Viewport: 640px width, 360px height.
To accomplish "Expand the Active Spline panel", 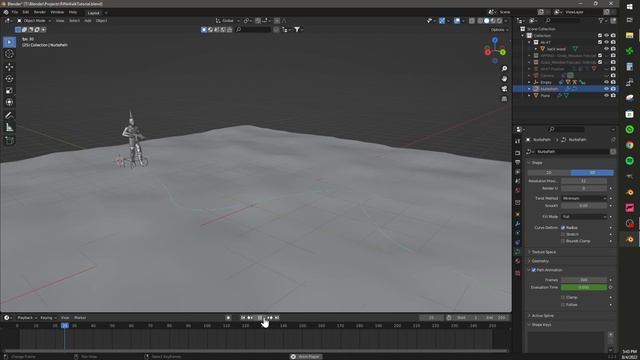I will click(543, 316).
